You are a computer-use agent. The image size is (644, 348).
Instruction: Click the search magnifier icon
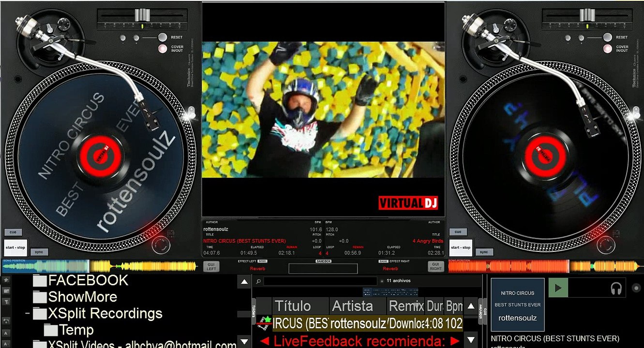(x=259, y=281)
